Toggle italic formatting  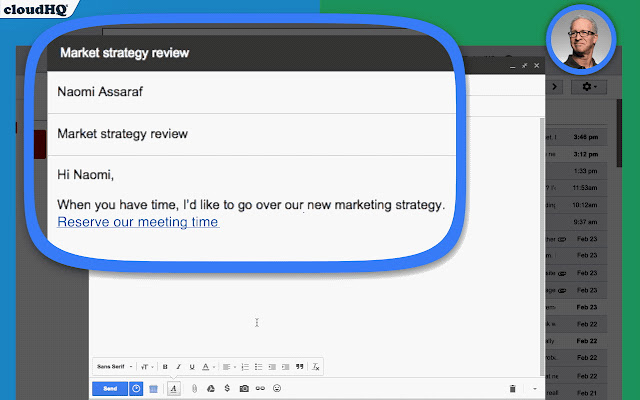(x=178, y=367)
